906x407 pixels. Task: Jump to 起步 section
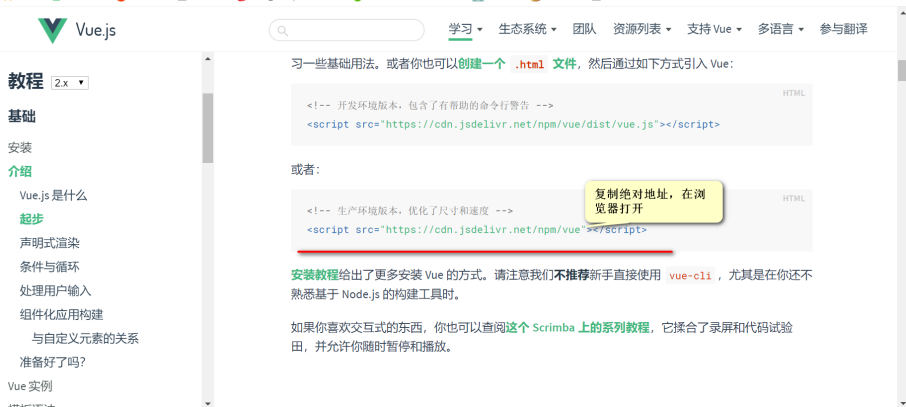[31, 219]
